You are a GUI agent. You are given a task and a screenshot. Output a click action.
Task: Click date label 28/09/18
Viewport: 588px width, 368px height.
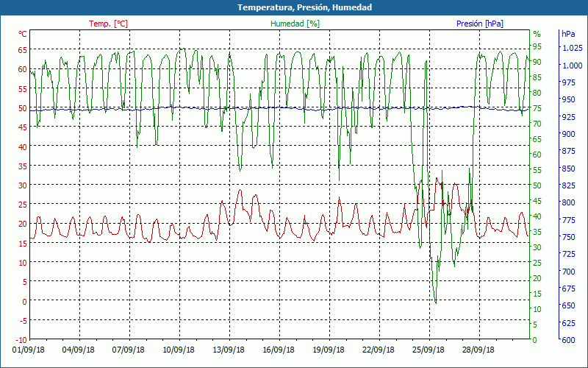click(x=478, y=350)
